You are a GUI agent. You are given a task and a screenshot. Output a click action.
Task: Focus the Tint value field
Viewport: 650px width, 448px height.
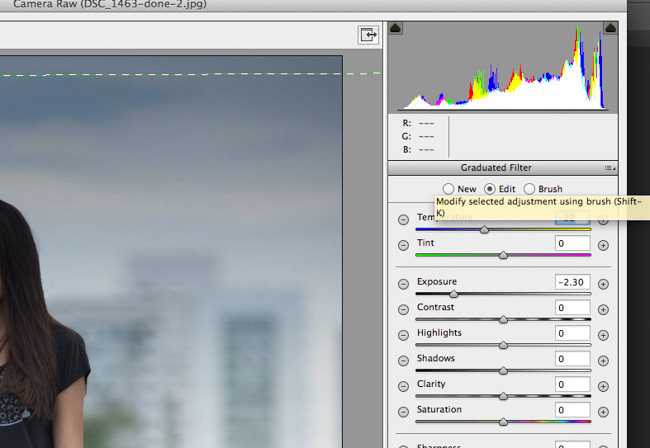point(572,244)
